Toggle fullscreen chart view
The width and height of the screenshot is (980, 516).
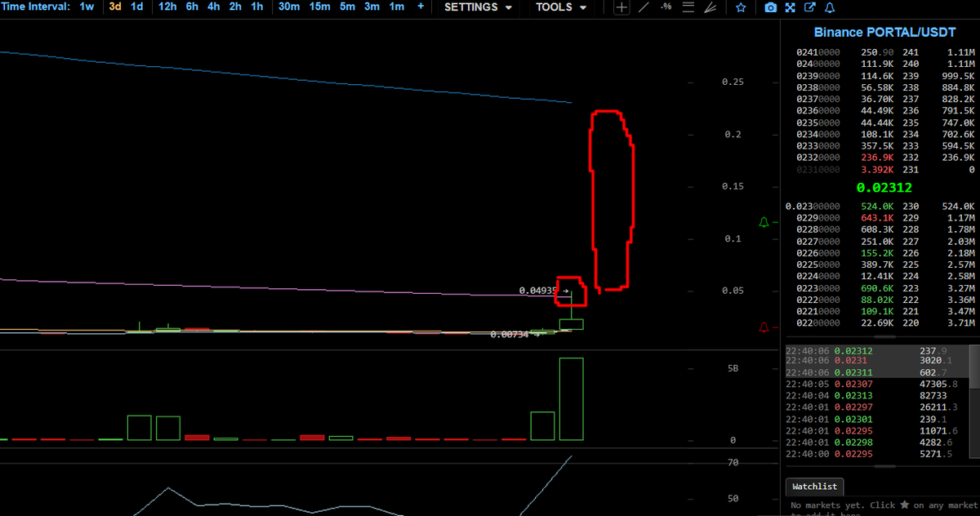tap(791, 7)
